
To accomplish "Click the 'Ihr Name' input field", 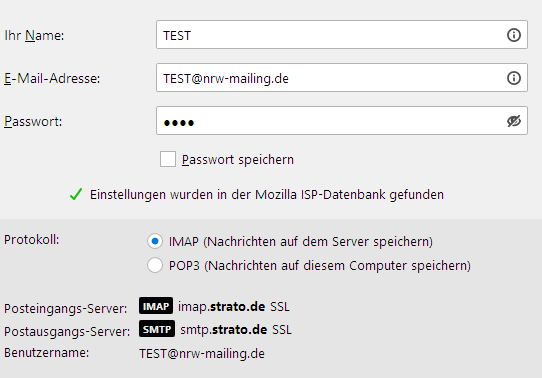I will pyautogui.click(x=342, y=35).
